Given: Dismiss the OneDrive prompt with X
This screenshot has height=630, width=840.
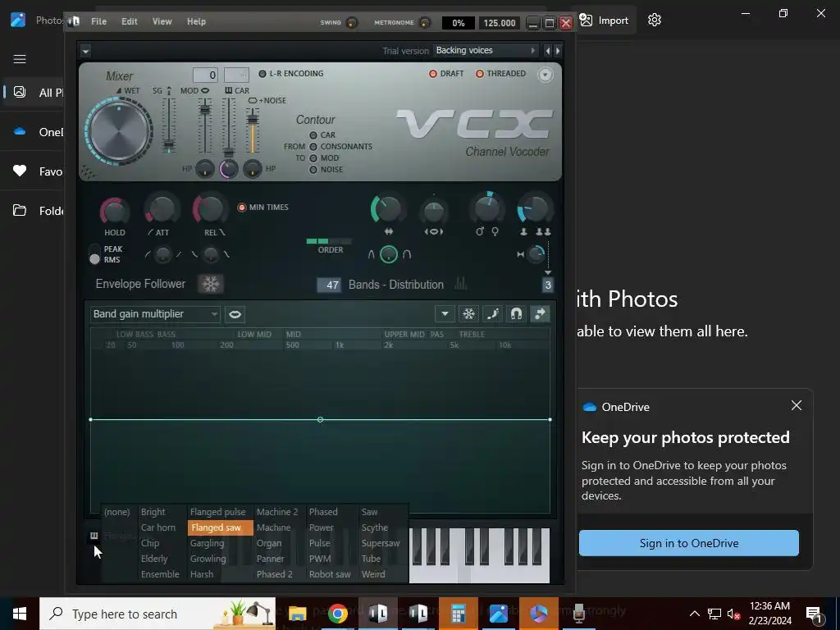Looking at the screenshot, I should point(796,405).
